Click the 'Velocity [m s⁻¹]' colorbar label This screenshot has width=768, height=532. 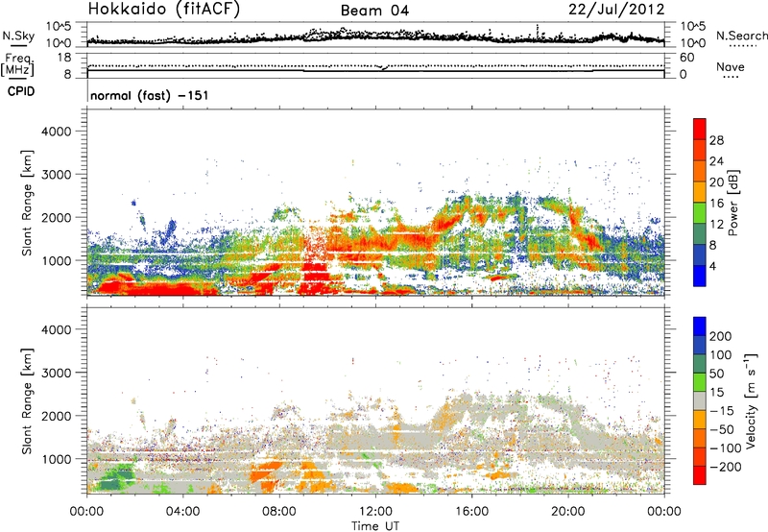751,400
